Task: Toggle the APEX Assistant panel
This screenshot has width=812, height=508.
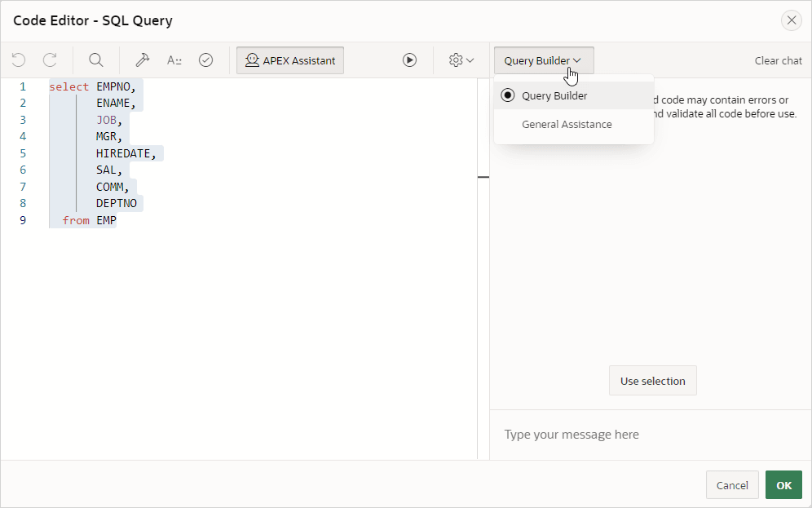Action: (x=290, y=60)
